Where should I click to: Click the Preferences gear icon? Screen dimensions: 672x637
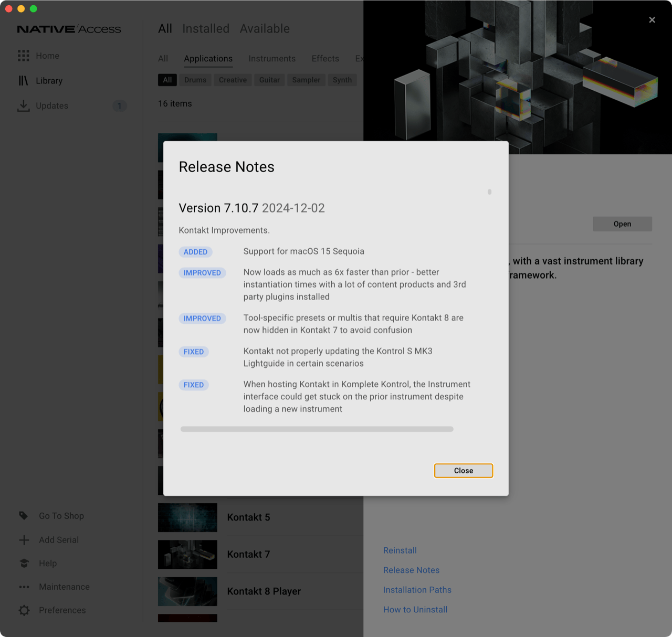24,610
